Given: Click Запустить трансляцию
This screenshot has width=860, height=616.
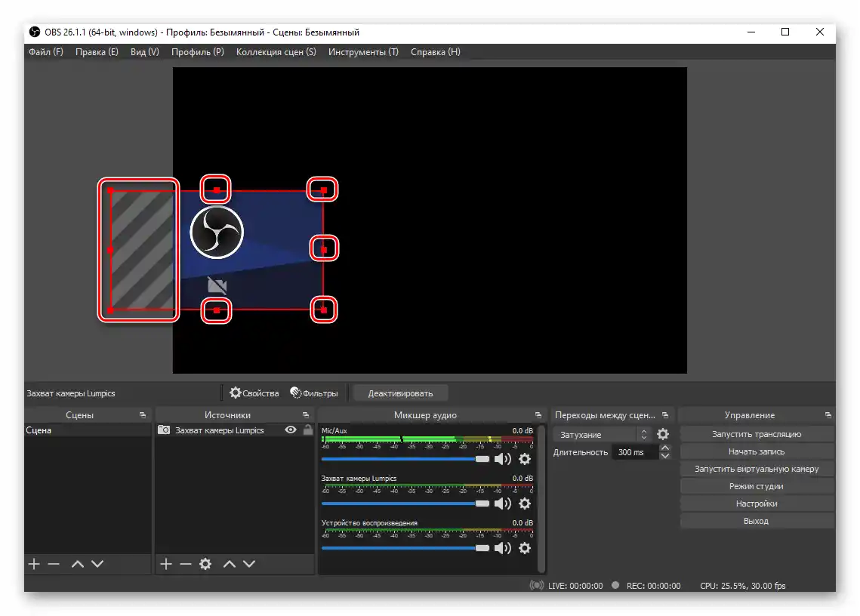Looking at the screenshot, I should (x=757, y=434).
